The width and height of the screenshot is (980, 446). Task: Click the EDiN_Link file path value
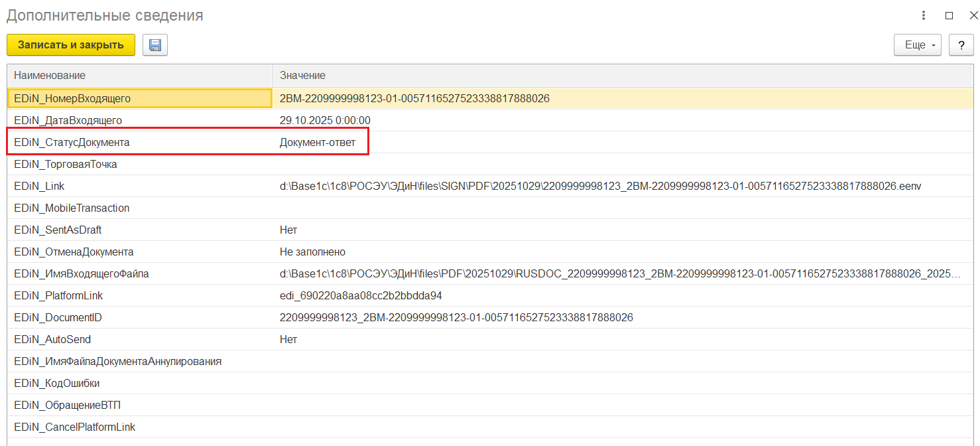(x=599, y=186)
